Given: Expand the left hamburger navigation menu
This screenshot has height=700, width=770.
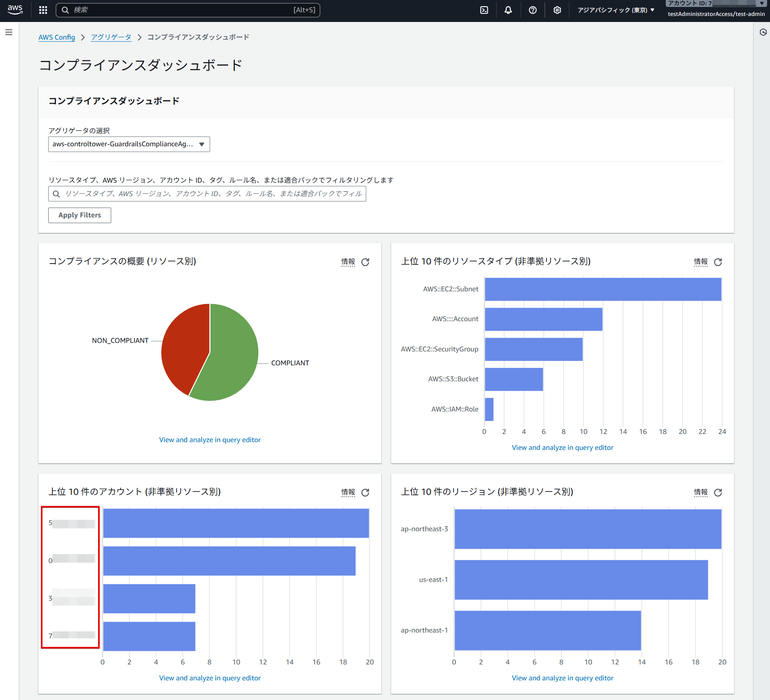Looking at the screenshot, I should 9,32.
